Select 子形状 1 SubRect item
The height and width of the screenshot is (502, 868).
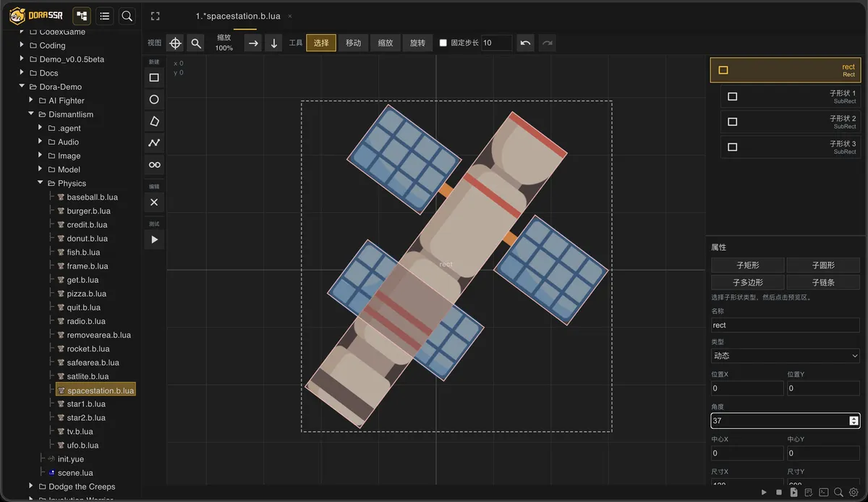(x=791, y=96)
